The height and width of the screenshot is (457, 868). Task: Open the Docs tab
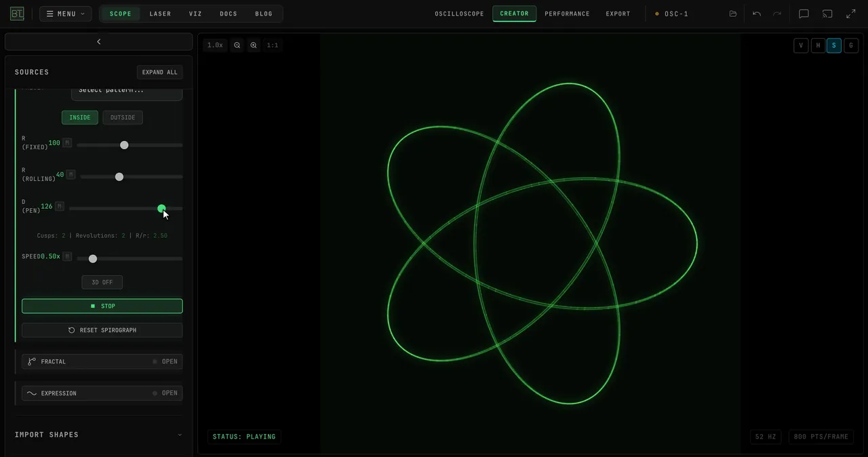point(229,14)
